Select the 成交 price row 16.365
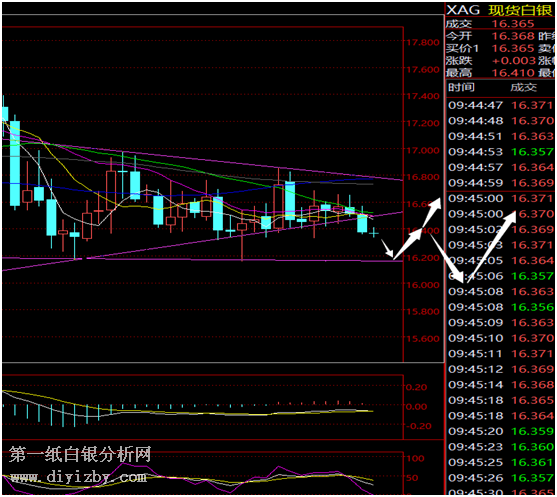This screenshot has height=497, width=557. (500, 24)
